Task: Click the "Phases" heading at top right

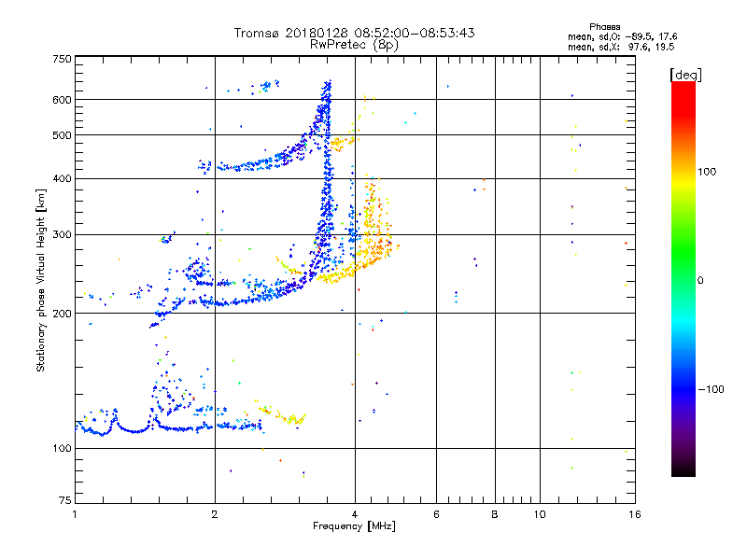Action: pos(604,27)
